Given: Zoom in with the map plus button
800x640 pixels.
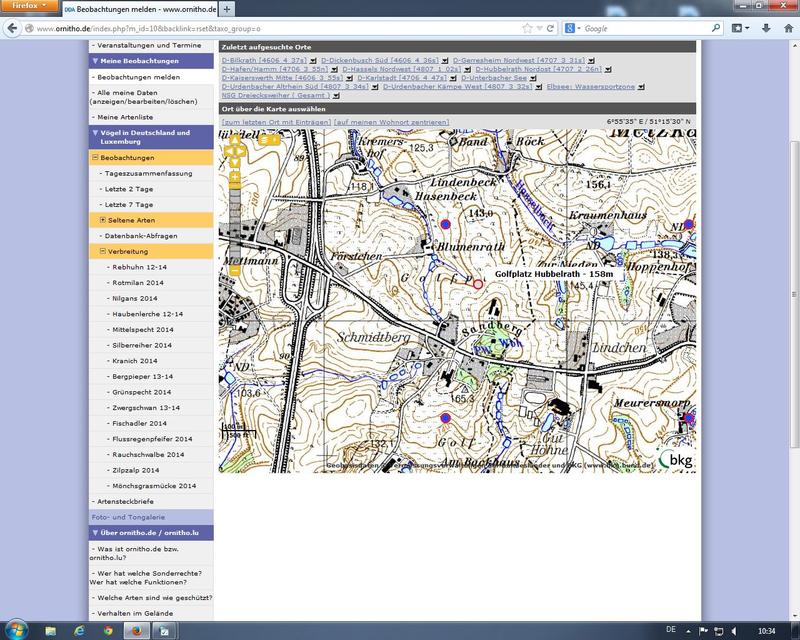Looking at the screenshot, I should click(235, 177).
